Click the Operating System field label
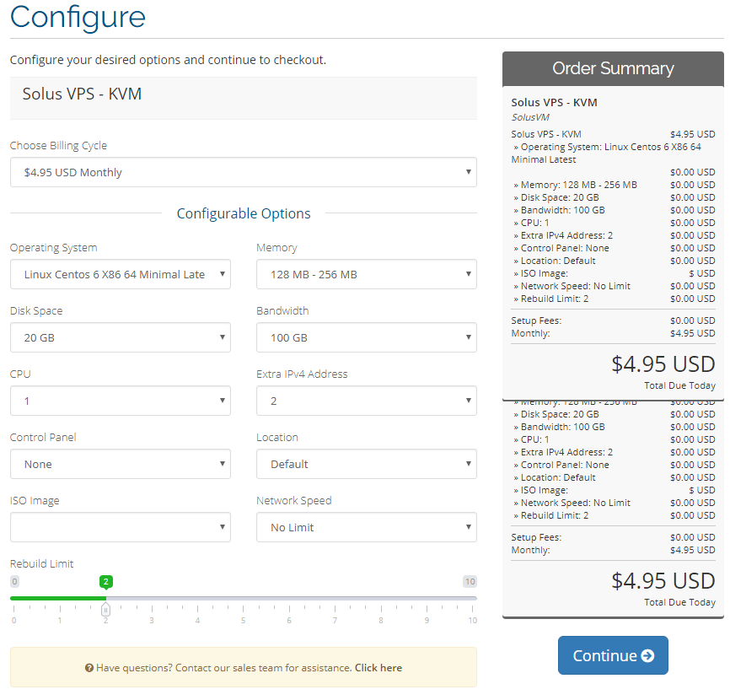The image size is (730, 700). (x=54, y=247)
